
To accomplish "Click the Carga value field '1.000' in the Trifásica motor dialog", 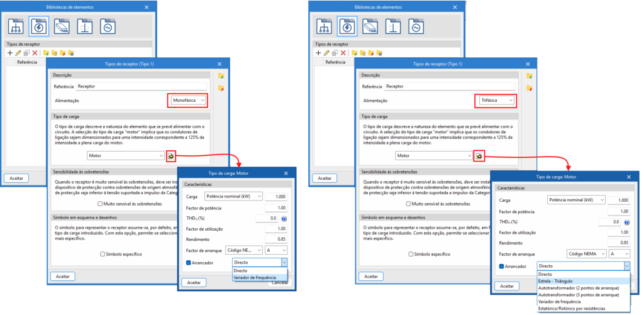I will (x=619, y=200).
